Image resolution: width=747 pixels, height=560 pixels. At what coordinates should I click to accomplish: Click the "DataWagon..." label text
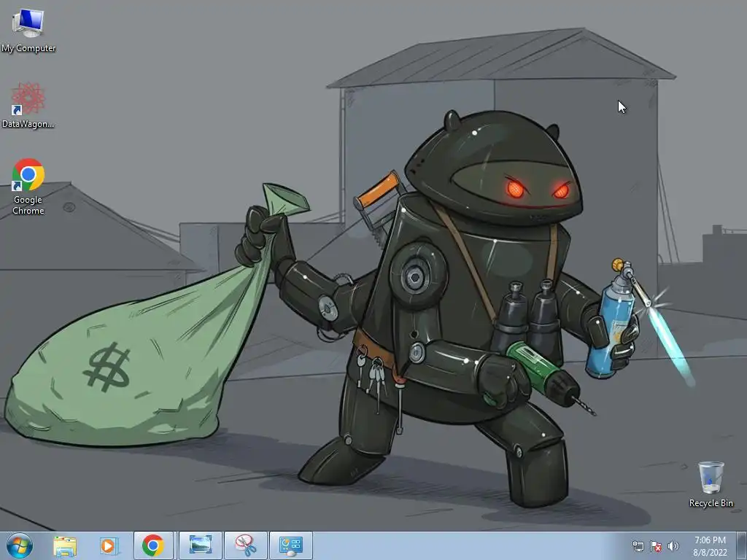[28, 124]
